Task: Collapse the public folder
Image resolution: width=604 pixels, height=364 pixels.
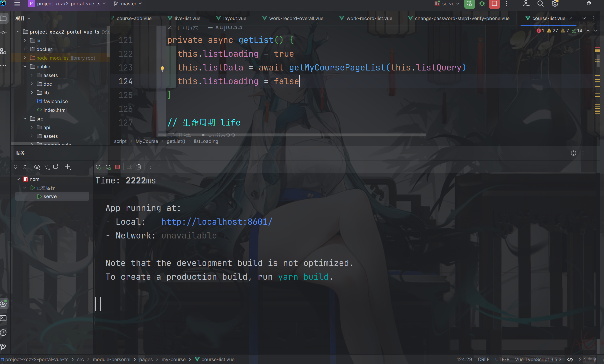Action: (x=25, y=67)
